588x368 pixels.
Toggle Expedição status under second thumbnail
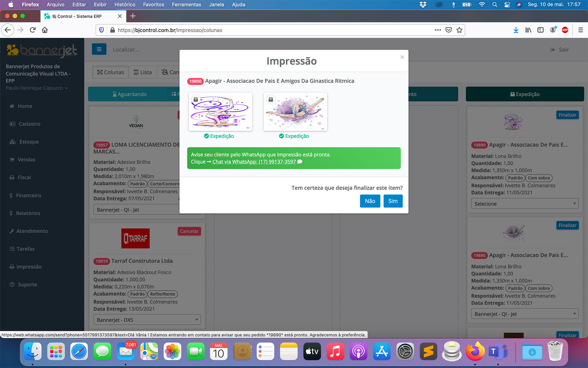pyautogui.click(x=294, y=136)
